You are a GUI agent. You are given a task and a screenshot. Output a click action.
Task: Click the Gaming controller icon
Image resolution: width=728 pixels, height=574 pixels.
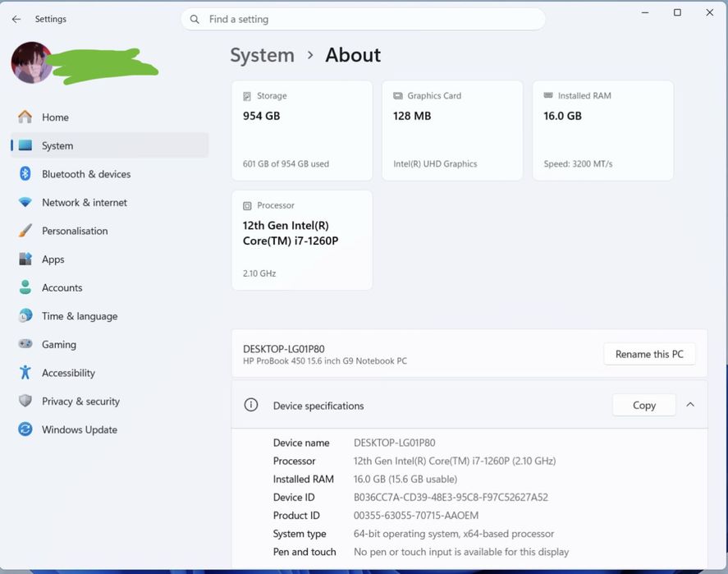(x=25, y=343)
